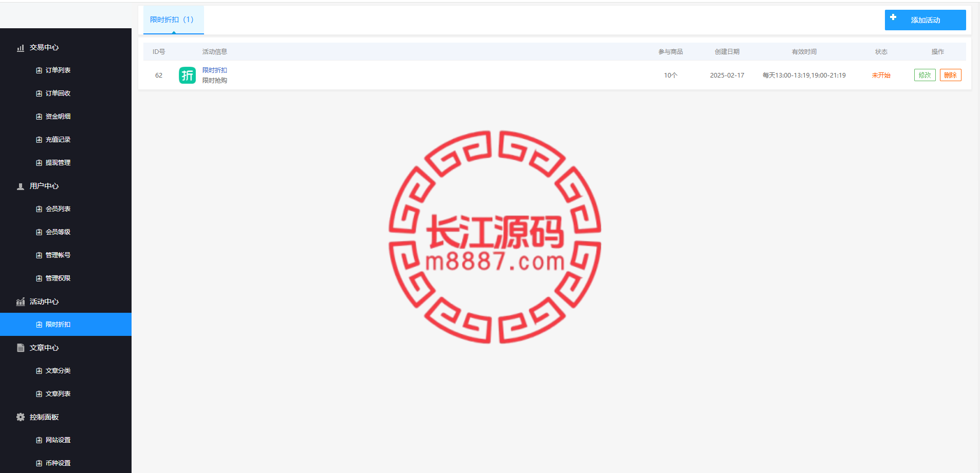Screen dimensions: 980x473
Task: Click the 未开始 status text
Action: 881,75
